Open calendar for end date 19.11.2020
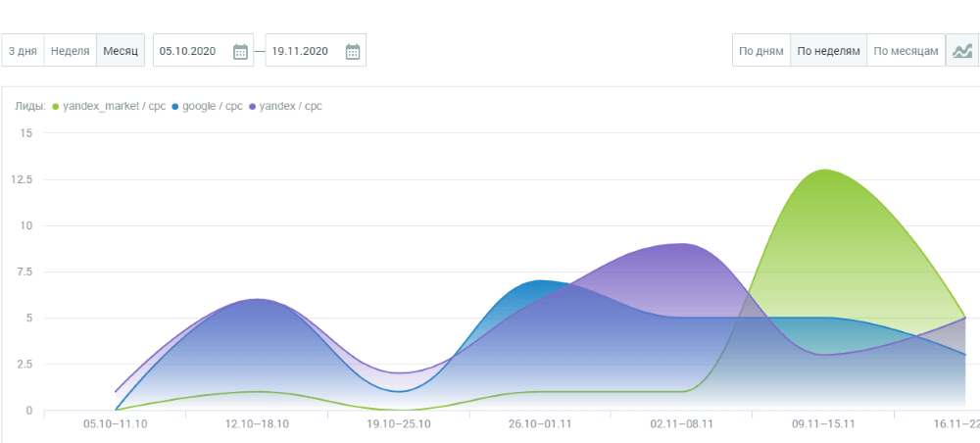 tap(353, 51)
